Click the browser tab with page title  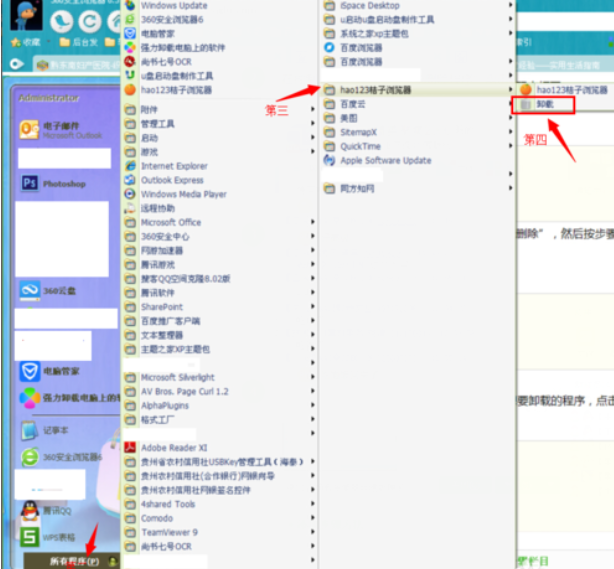[x=78, y=65]
